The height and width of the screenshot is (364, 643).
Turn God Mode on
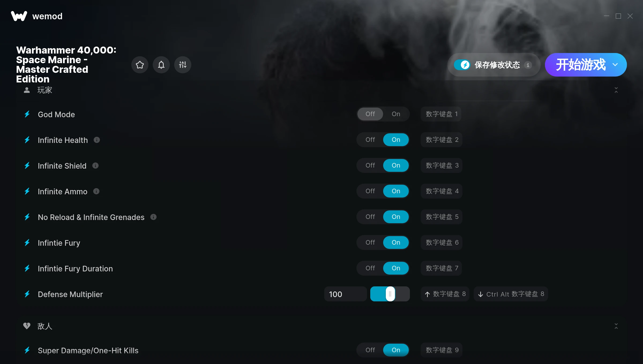pos(396,114)
